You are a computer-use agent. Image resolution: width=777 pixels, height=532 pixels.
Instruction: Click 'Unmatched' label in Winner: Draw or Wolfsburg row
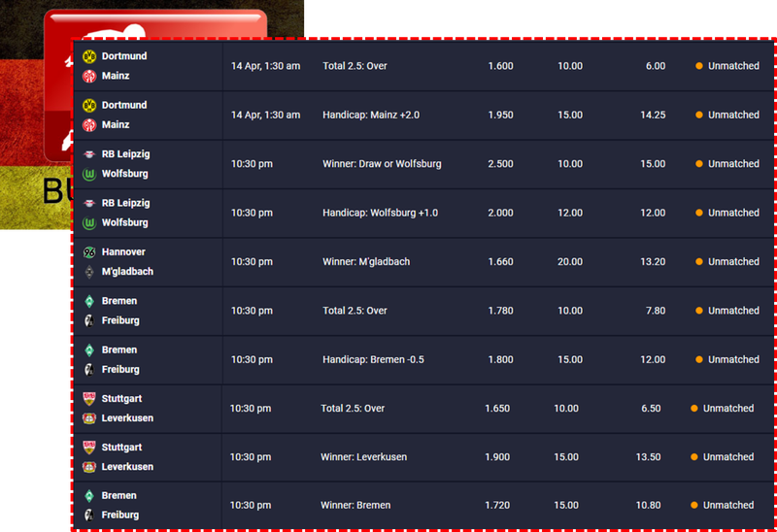(x=733, y=164)
